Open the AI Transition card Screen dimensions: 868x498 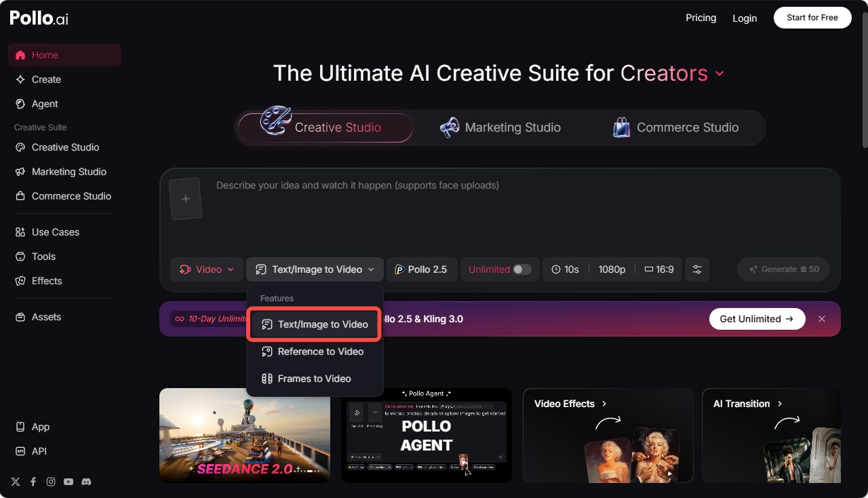pyautogui.click(x=771, y=436)
